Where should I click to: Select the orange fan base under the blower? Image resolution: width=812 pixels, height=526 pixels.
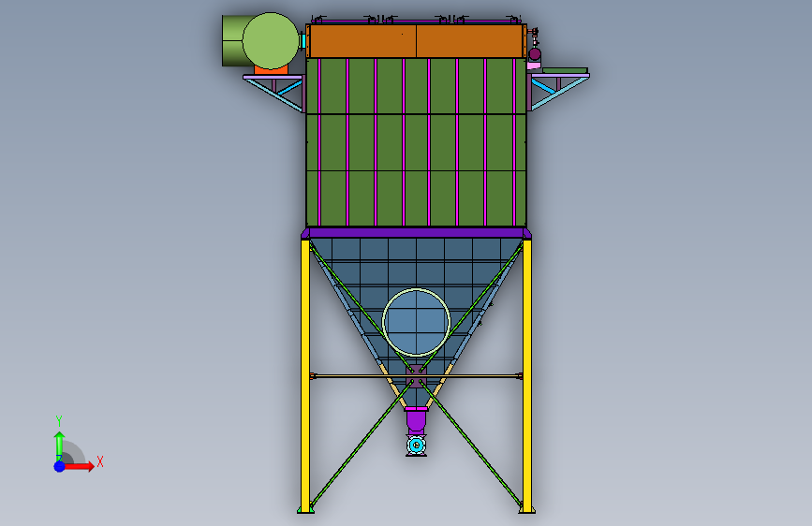(x=271, y=70)
